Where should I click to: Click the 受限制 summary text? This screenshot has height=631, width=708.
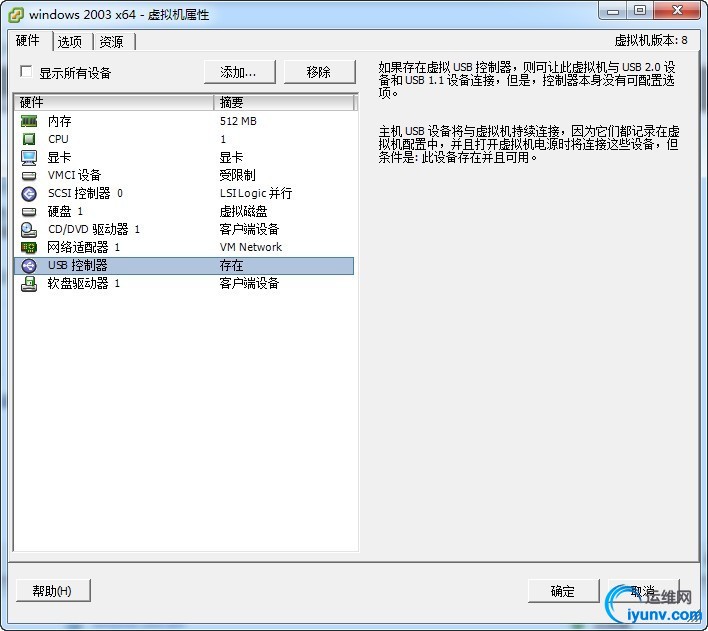tap(238, 175)
